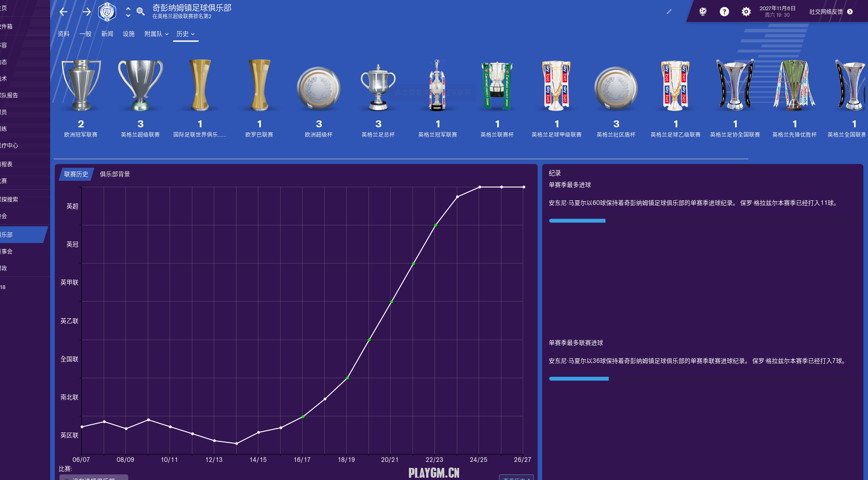868x480 pixels.
Task: Click the pencil edit icon
Action: click(669, 12)
